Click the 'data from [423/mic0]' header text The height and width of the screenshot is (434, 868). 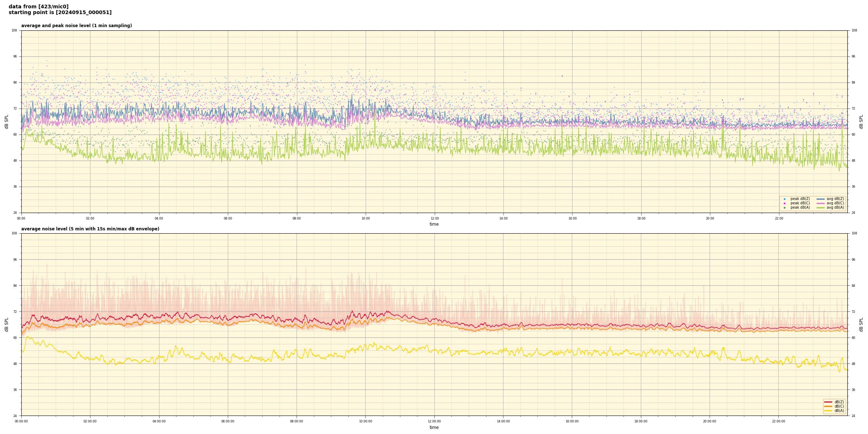(x=38, y=7)
